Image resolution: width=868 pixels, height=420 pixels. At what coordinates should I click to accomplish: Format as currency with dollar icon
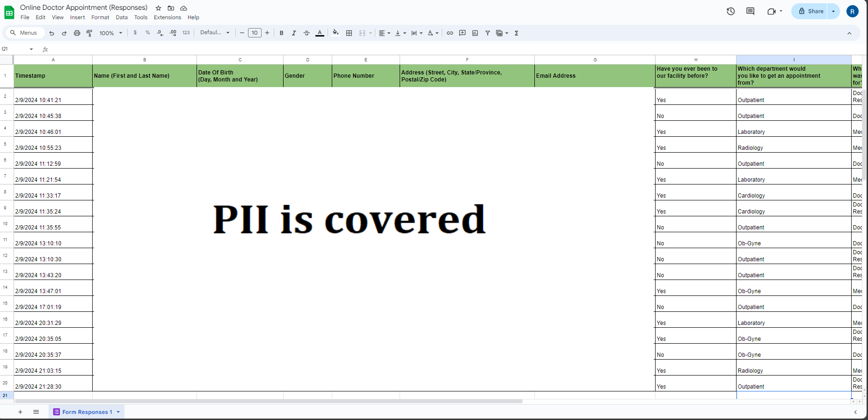[x=135, y=33]
